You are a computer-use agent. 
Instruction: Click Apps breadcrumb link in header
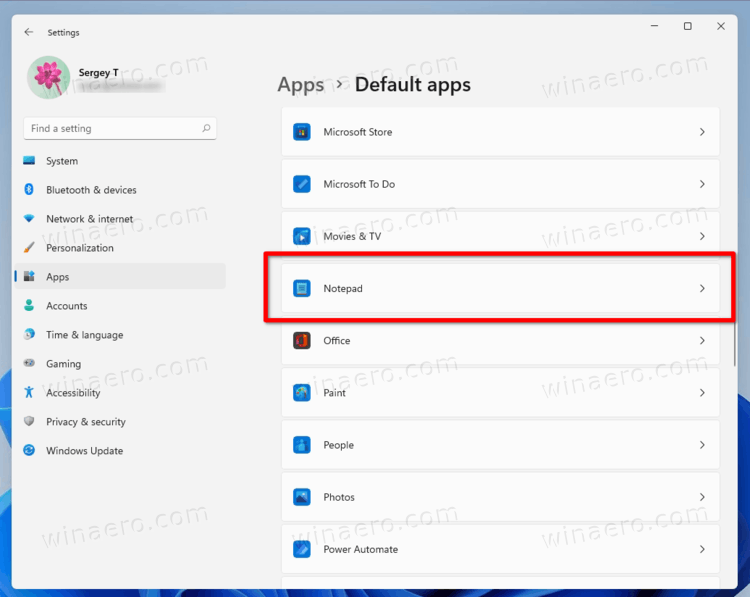pos(301,85)
